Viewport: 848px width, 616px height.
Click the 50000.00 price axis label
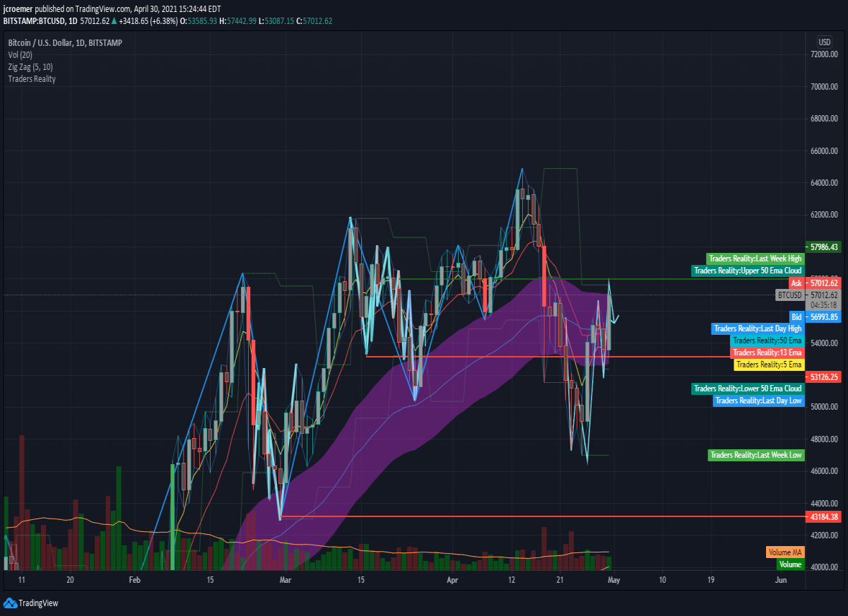tap(825, 407)
